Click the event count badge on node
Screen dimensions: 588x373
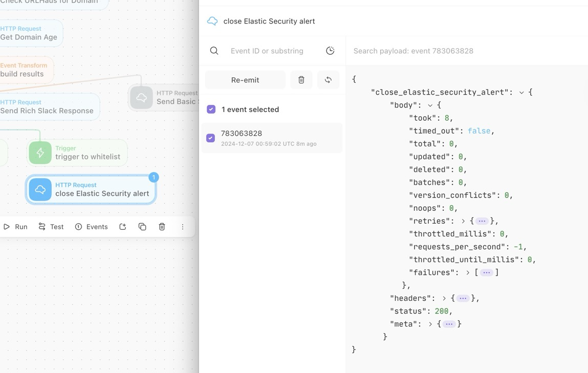pos(154,178)
